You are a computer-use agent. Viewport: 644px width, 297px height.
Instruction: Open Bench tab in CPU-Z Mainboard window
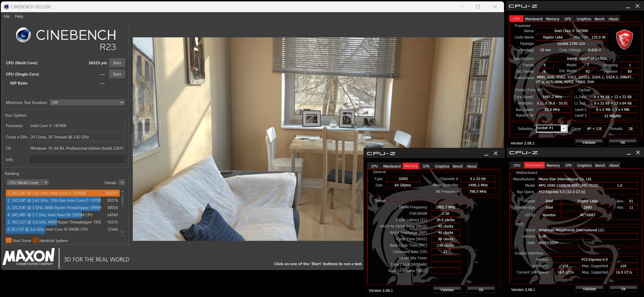(x=600, y=165)
